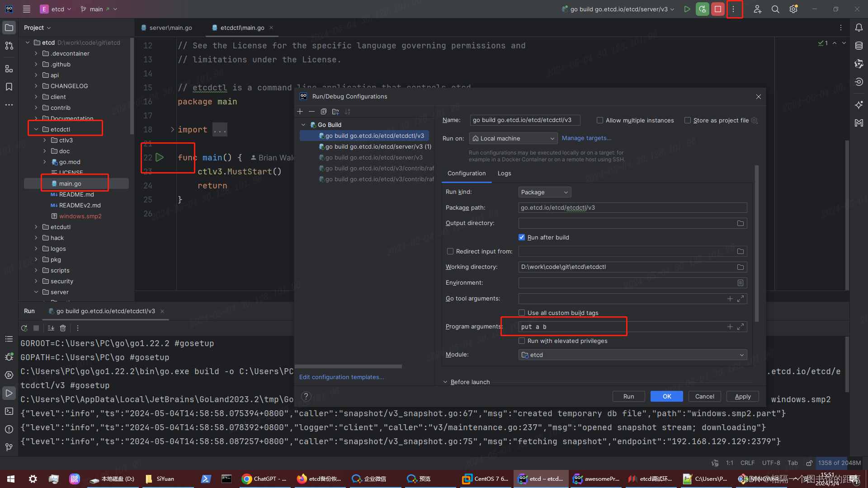Click the OK button to save configuration
The width and height of the screenshot is (868, 488).
[666, 396]
